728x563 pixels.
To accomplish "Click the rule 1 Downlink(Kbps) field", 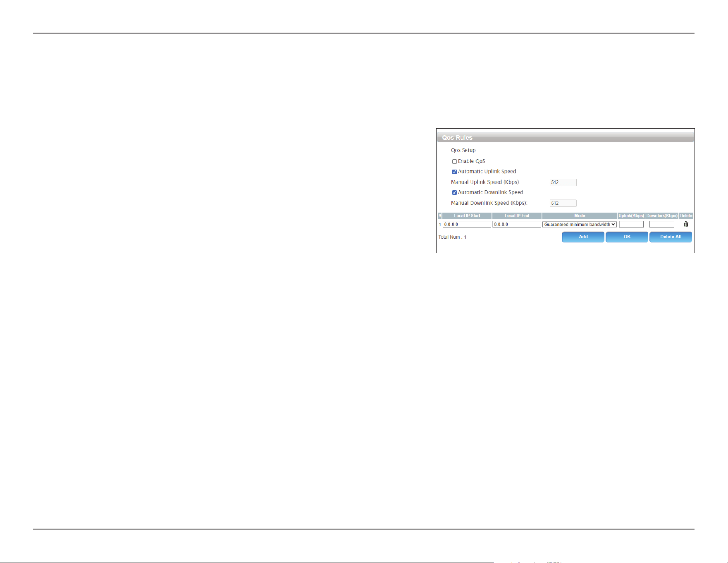I will [x=662, y=224].
